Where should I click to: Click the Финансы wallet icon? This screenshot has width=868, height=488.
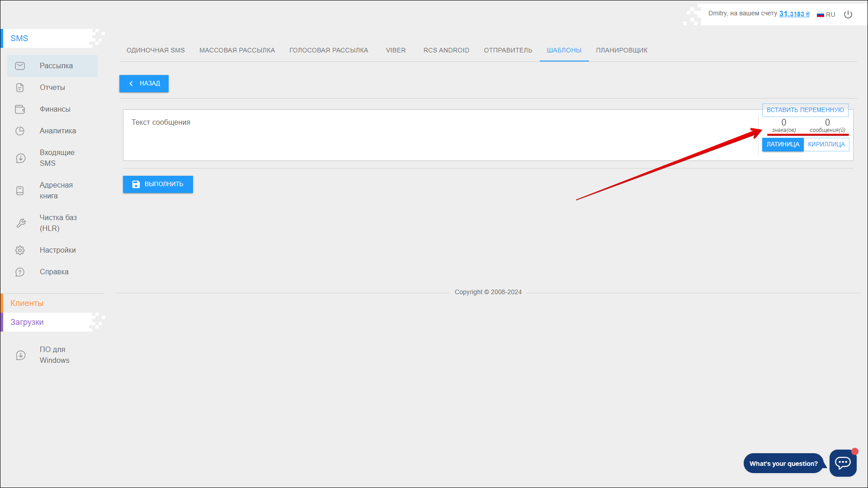pos(20,109)
